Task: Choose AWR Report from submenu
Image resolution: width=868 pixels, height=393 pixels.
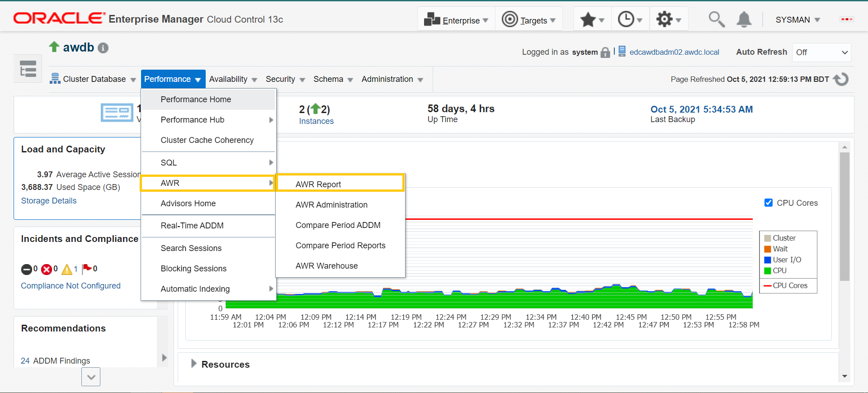Action: click(340, 185)
